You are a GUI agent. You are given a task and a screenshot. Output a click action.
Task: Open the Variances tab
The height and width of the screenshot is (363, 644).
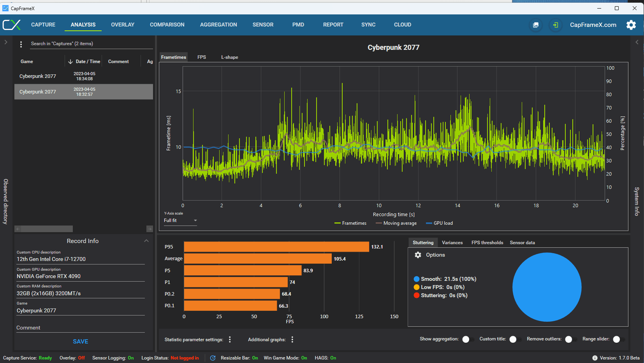click(x=452, y=243)
